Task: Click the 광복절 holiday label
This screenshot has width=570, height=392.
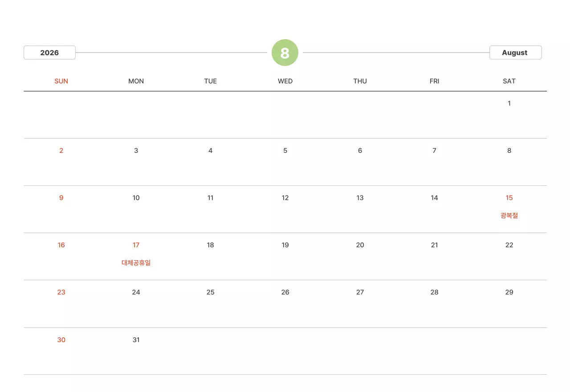Action: (x=509, y=216)
